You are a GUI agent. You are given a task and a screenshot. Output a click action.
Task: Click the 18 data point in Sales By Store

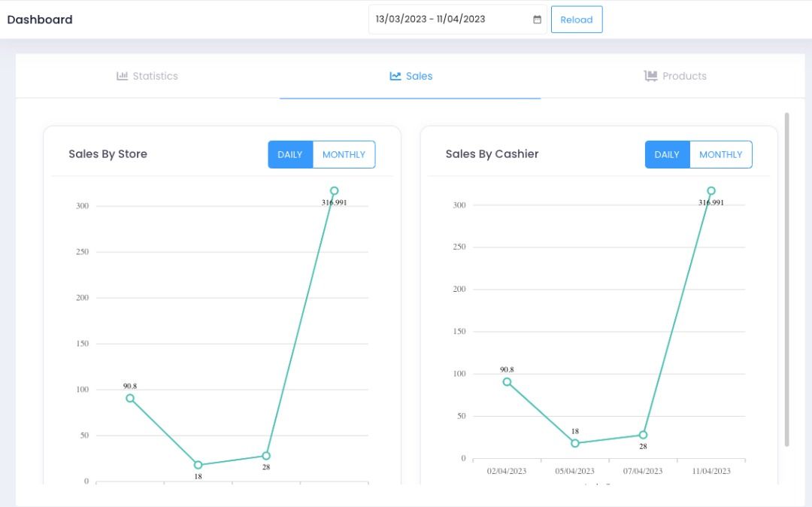tap(198, 465)
